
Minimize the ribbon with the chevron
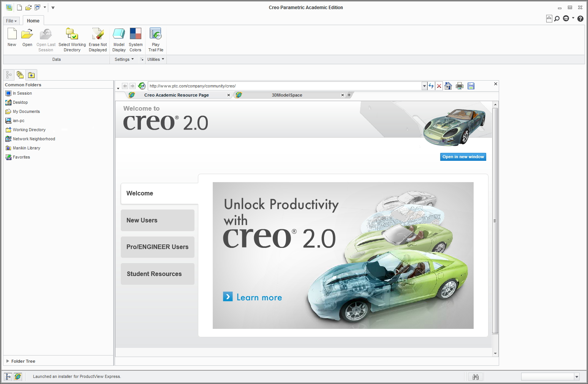pos(549,19)
